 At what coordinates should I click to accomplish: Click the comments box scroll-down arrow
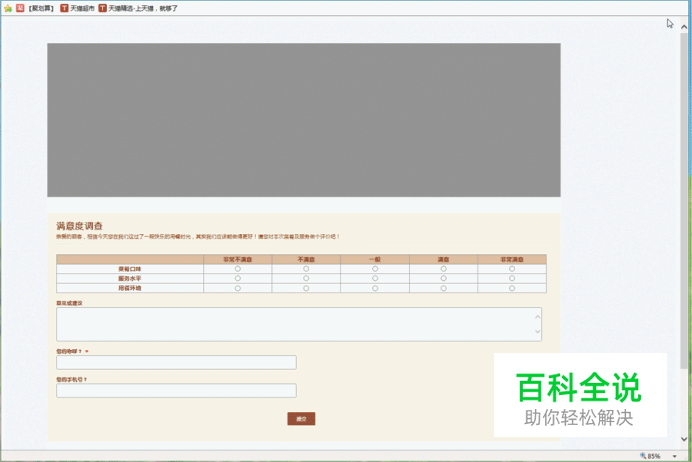(538, 331)
